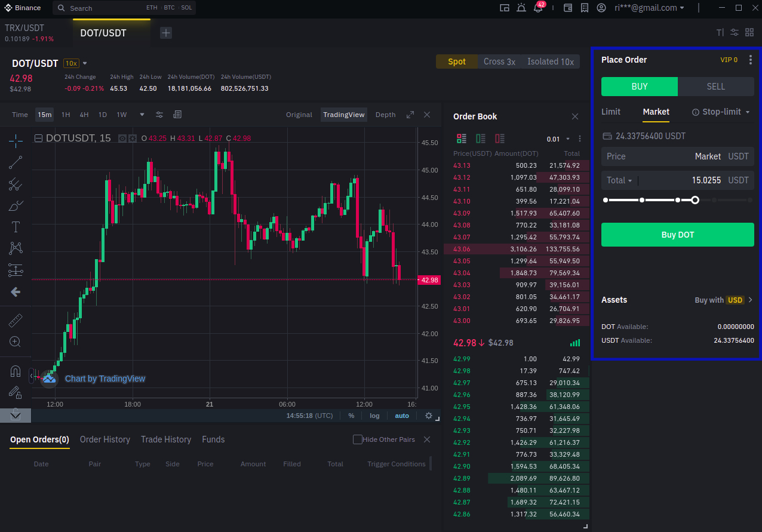
Task: Toggle magnet mode on chart toolbar
Action: tap(16, 371)
